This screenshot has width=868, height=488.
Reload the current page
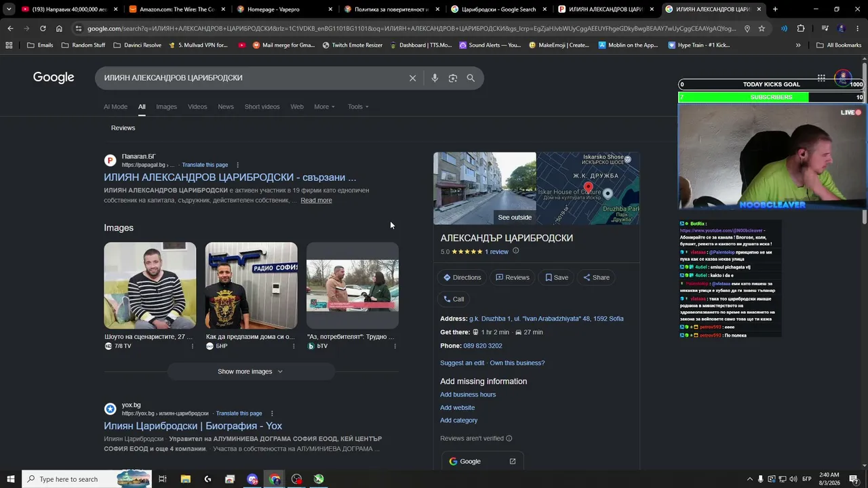(43, 28)
